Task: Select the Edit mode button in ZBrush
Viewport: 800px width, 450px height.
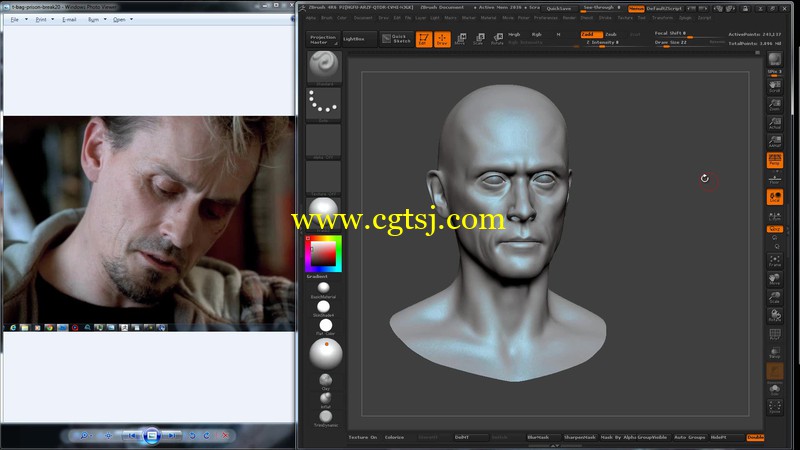Action: click(423, 39)
